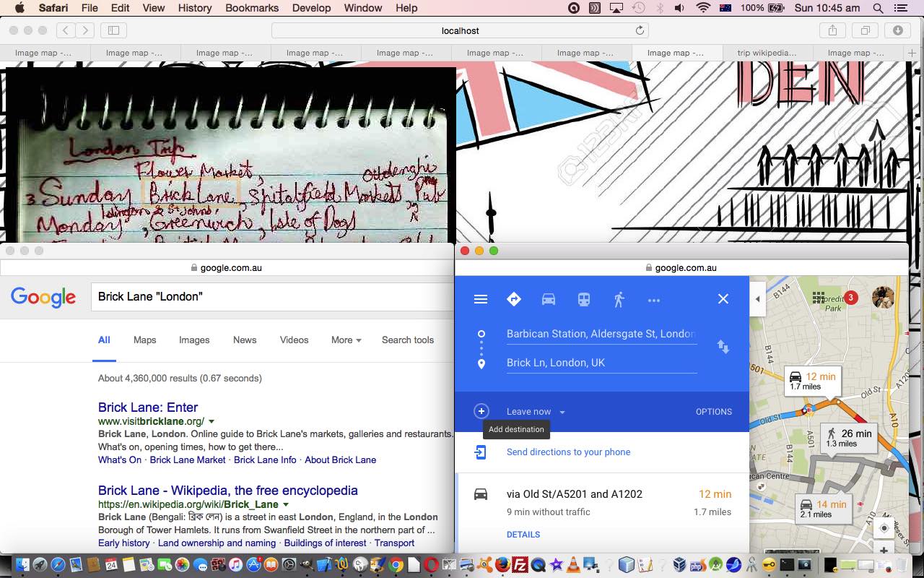The height and width of the screenshot is (578, 924).
Task: Launch Firefox from the Dock
Action: click(502, 564)
